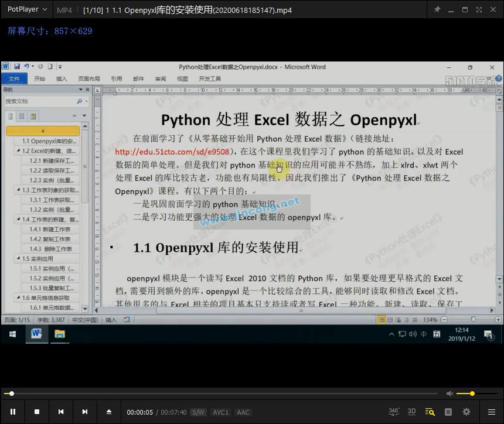This screenshot has width=504, height=424.
Task: Click the S/W decoder indicator
Action: [x=198, y=412]
